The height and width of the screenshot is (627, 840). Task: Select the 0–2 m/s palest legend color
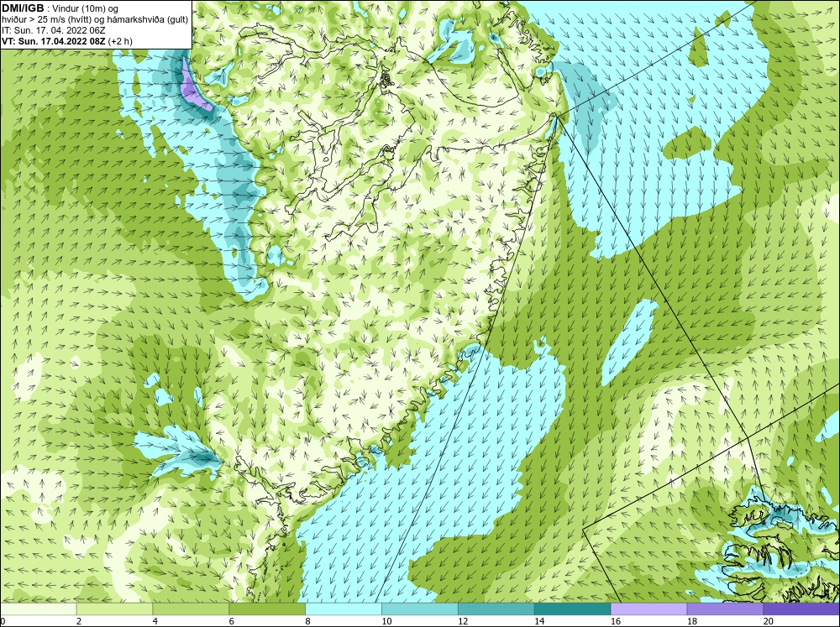click(x=38, y=609)
